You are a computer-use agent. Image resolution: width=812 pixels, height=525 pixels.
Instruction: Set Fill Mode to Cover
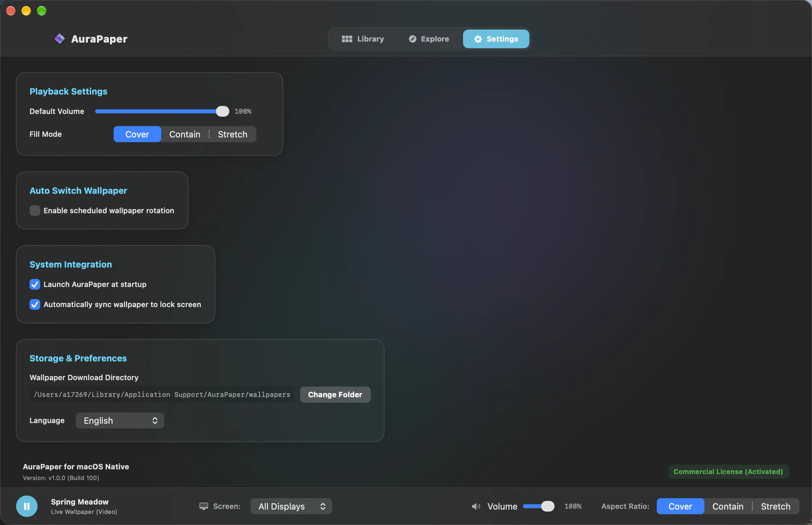(137, 134)
